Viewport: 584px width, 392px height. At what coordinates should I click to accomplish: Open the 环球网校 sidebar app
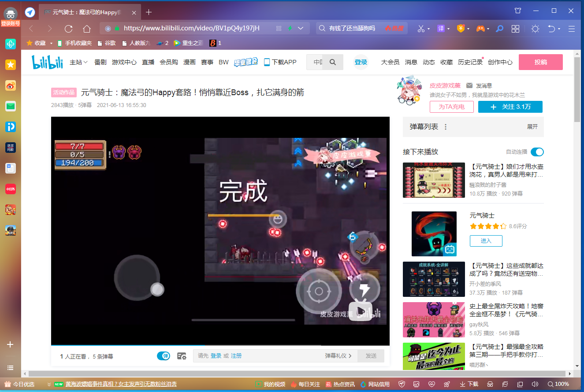click(11, 148)
